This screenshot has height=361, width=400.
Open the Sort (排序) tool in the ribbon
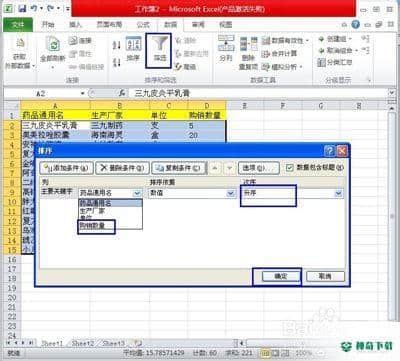pos(133,49)
